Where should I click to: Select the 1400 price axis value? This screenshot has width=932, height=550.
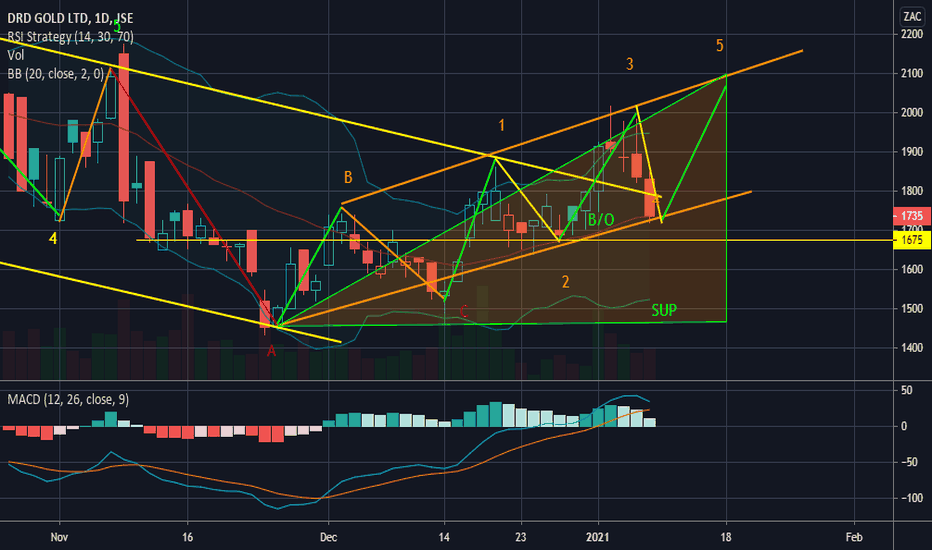click(912, 348)
